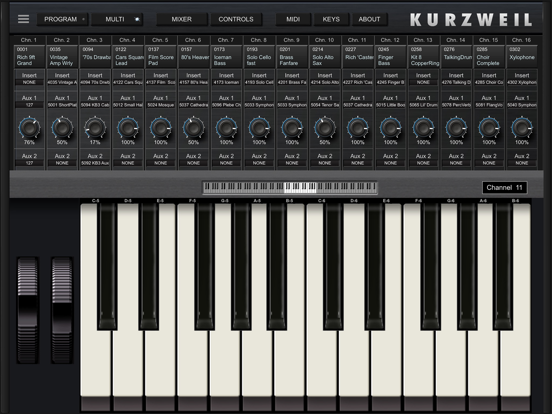Toggle the PROGRAM mode button
552x414 pixels.
[62, 19]
